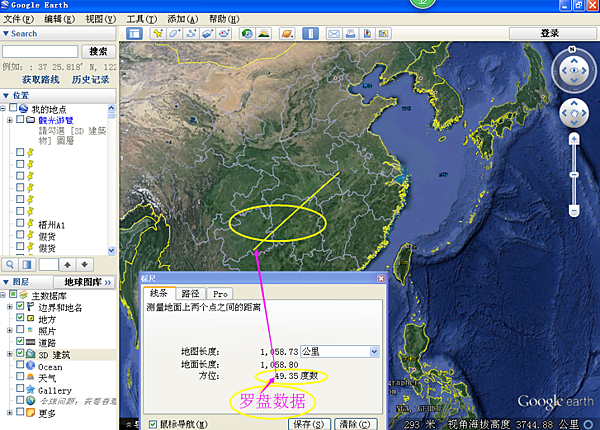Click the 获取路线 link

[41, 80]
